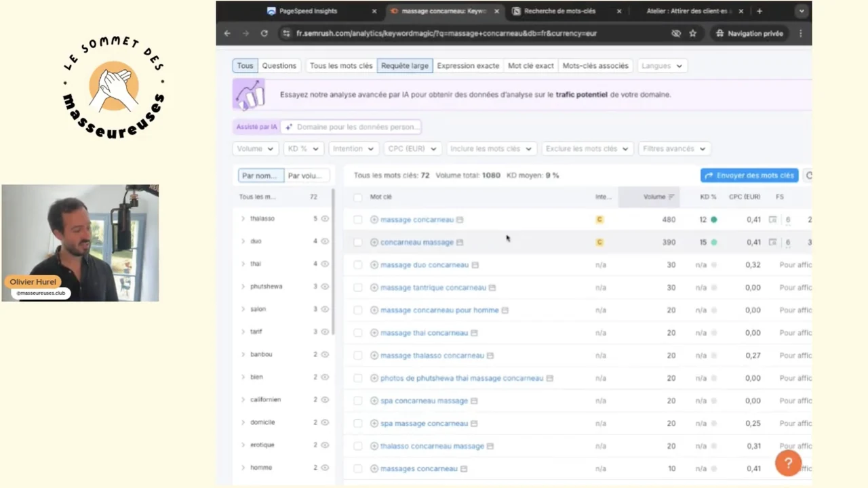The height and width of the screenshot is (488, 868).
Task: Open photos de phutshewa thai massage concarneau link
Action: click(x=462, y=378)
